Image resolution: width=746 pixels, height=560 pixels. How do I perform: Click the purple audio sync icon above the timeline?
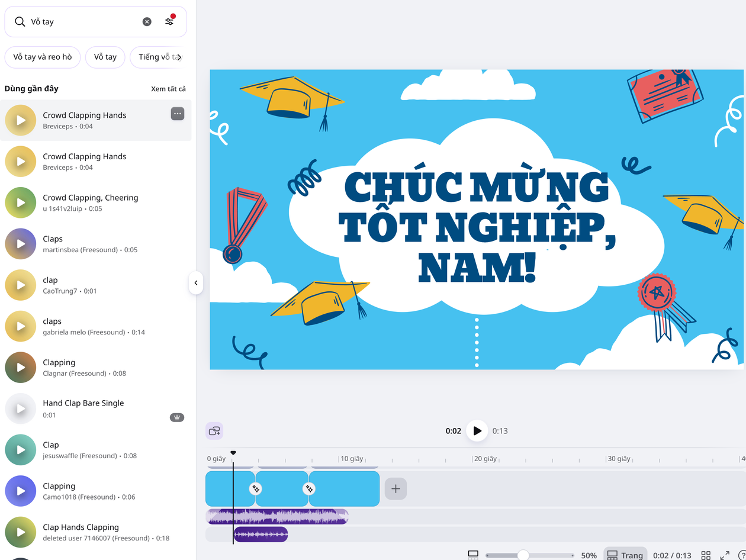pos(214,431)
